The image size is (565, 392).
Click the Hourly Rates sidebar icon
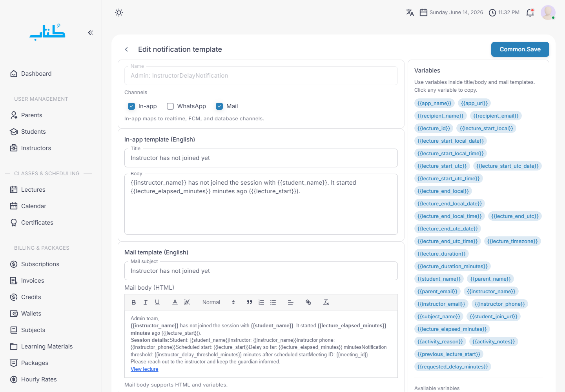[14, 379]
